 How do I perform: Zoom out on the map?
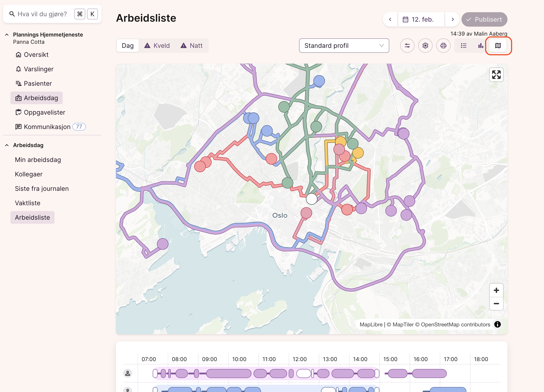(x=496, y=304)
